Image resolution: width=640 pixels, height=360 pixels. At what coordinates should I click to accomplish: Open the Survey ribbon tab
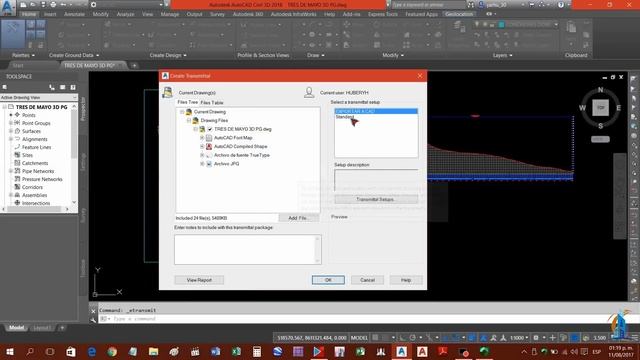point(217,14)
